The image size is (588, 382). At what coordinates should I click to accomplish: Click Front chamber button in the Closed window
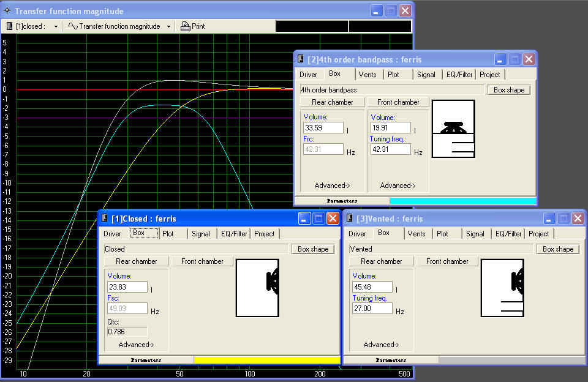203,261
